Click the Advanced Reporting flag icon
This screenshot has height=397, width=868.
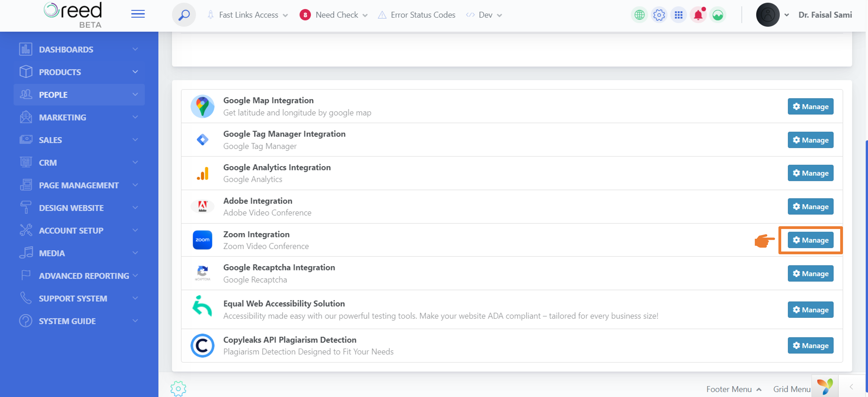click(x=26, y=275)
